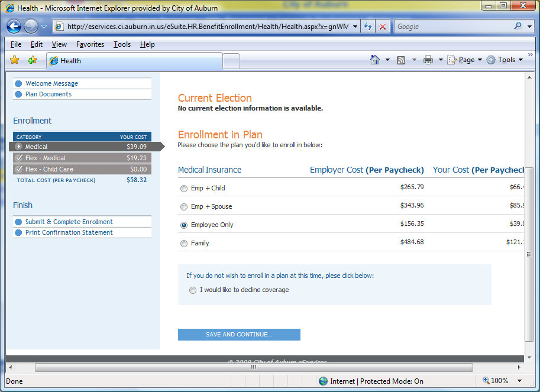
Task: Click the play icon beside Medical
Action: point(18,146)
